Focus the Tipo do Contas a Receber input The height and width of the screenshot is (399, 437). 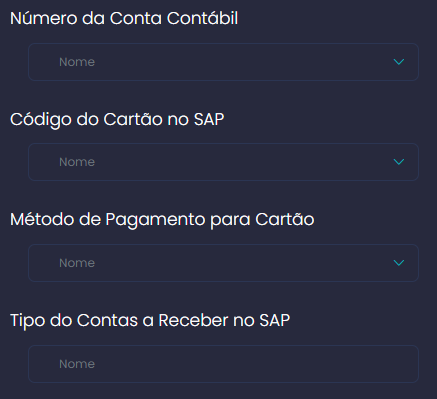point(223,364)
